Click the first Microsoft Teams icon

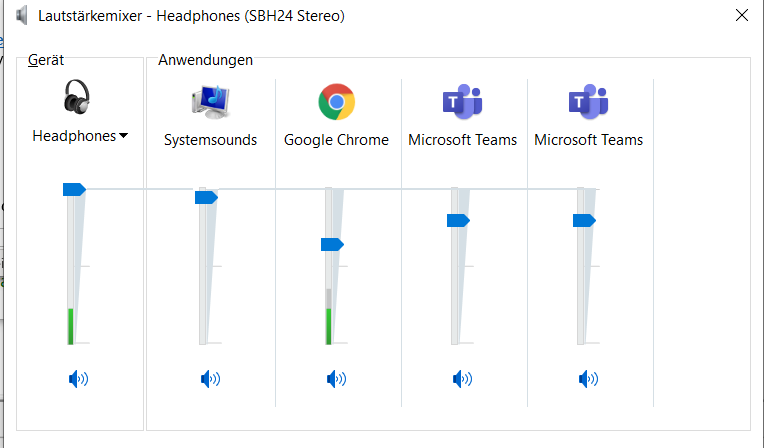462,101
